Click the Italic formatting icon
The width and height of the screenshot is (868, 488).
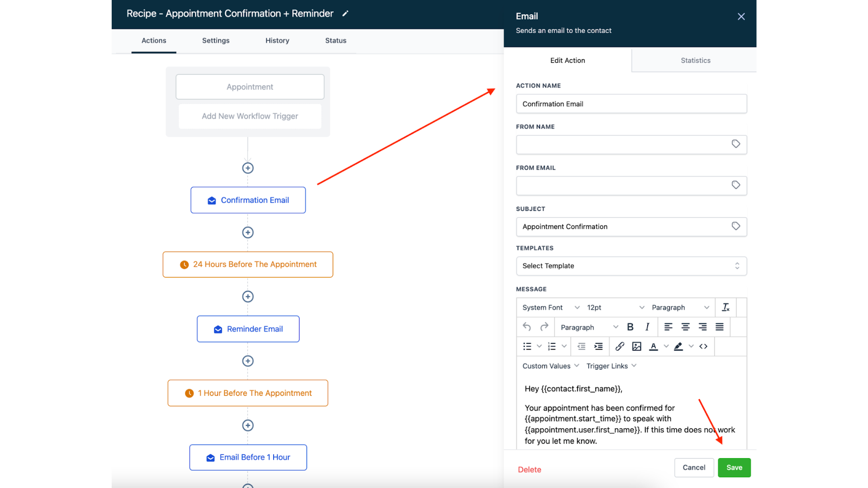pyautogui.click(x=647, y=327)
